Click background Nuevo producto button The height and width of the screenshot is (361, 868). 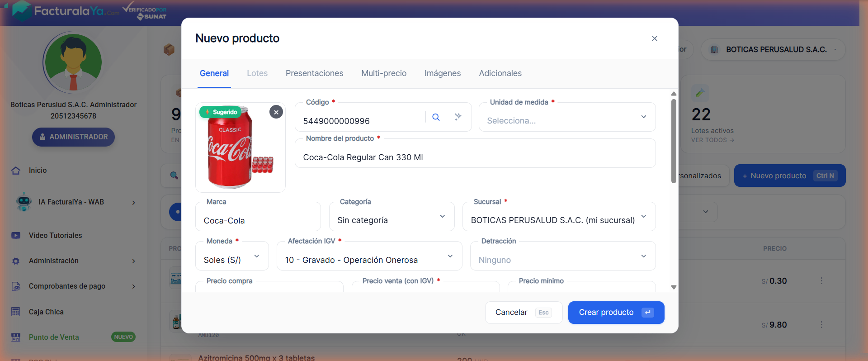point(790,176)
